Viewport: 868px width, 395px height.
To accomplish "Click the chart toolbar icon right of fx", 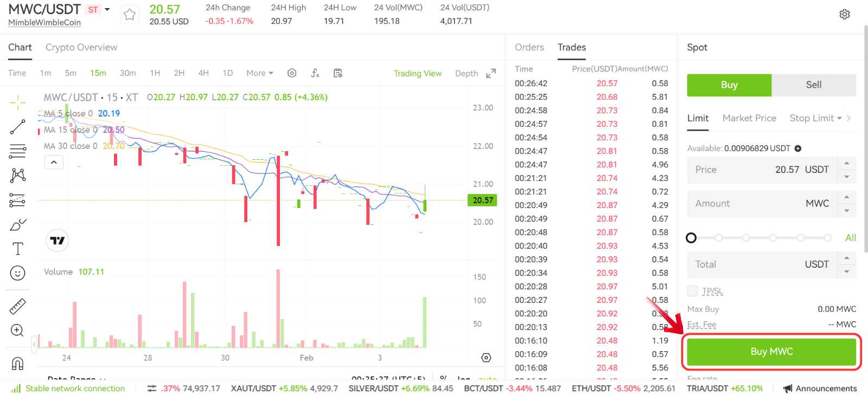I will [338, 73].
